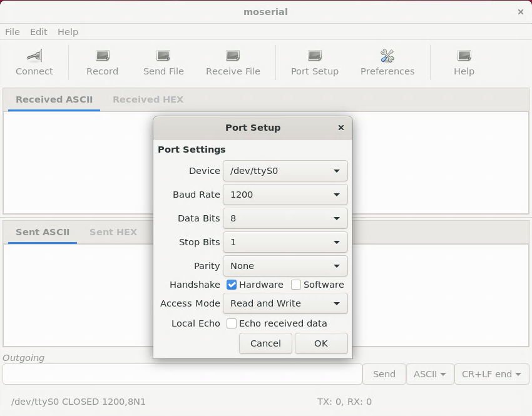The width and height of the screenshot is (532, 416).
Task: Click the 'TX: 0, RX: 0' counter
Action: [344, 402]
